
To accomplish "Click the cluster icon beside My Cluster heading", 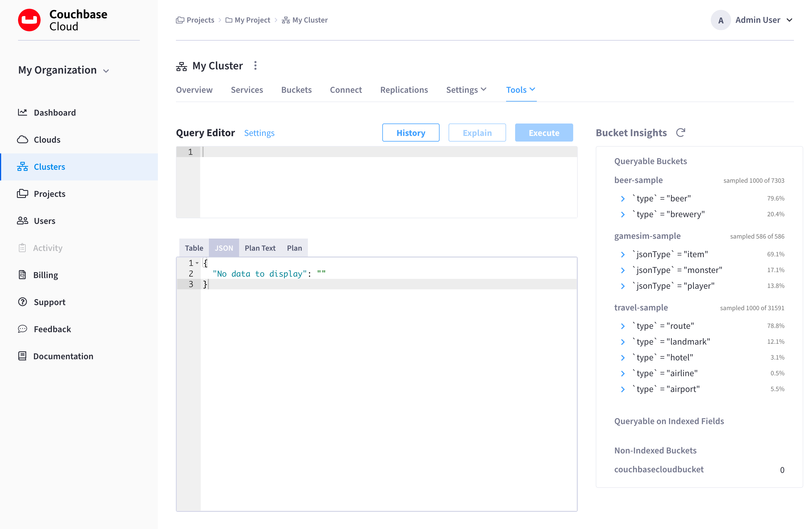I will coord(182,66).
